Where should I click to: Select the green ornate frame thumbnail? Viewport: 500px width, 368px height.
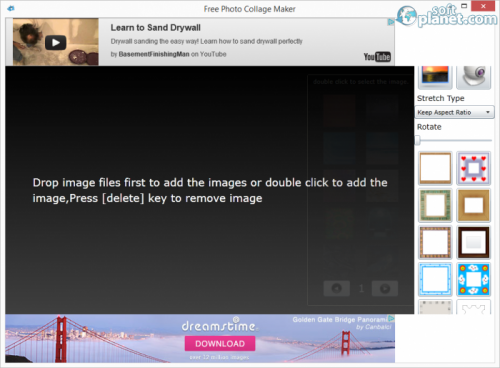435,205
